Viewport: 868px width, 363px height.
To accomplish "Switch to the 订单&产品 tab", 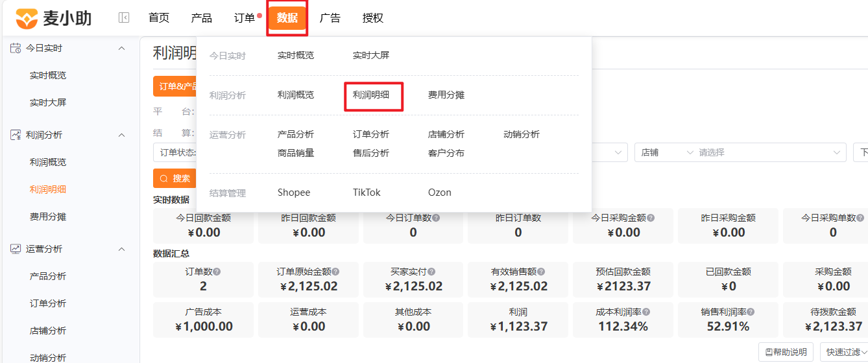I will 175,87.
